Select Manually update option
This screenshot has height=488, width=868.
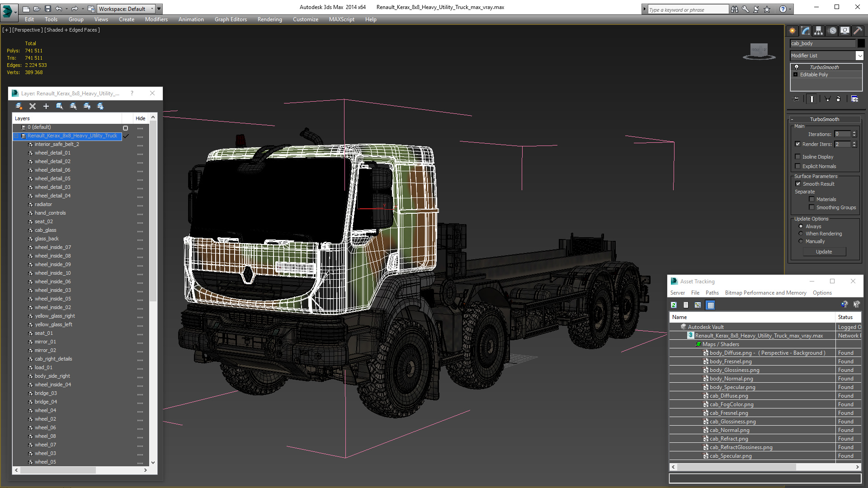801,241
